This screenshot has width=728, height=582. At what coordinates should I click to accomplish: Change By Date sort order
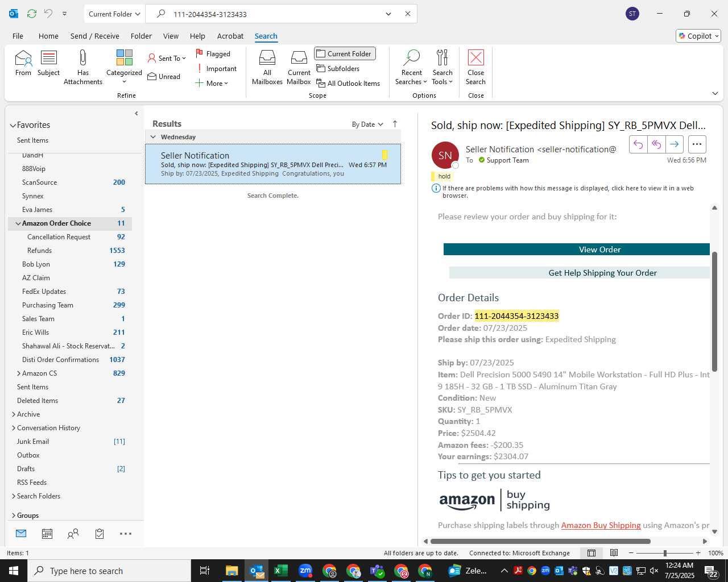coord(367,124)
